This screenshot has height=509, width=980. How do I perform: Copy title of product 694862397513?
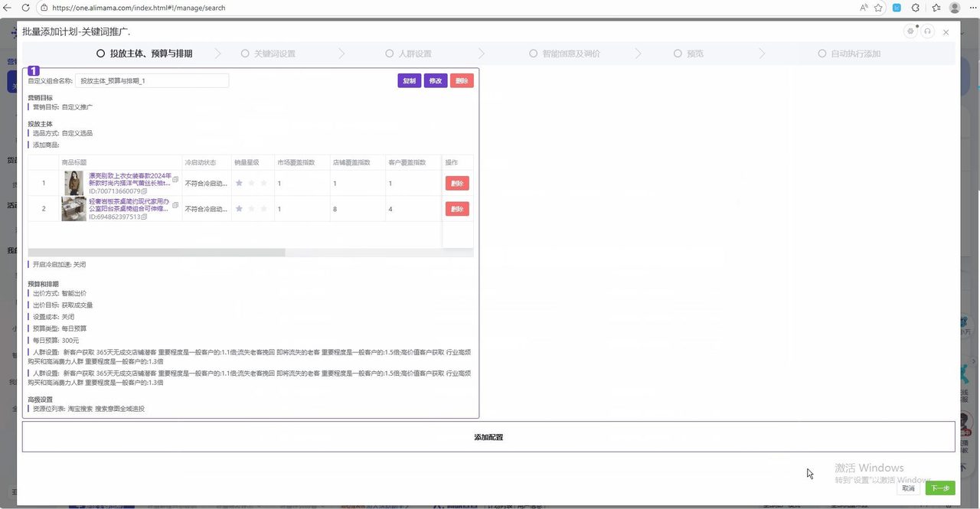point(175,205)
